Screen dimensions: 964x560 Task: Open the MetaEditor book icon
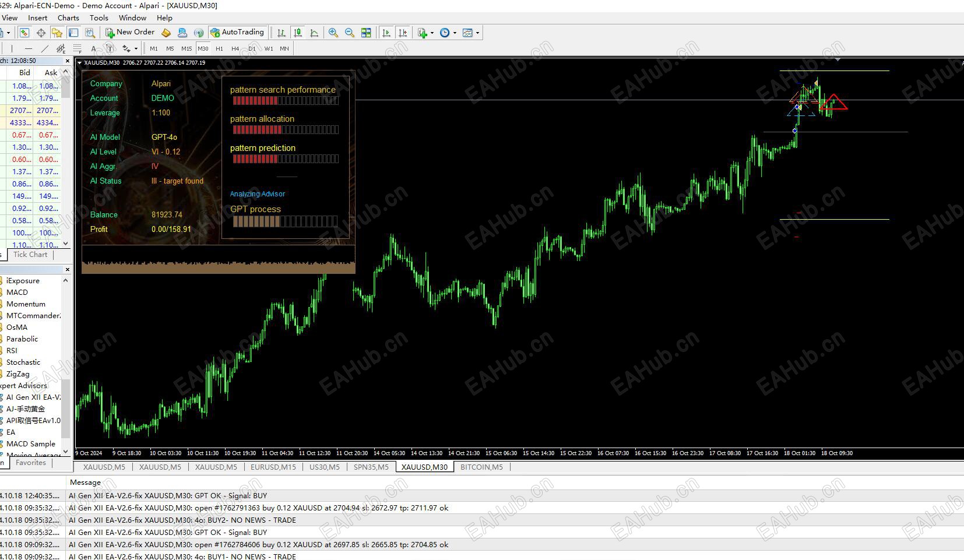166,33
